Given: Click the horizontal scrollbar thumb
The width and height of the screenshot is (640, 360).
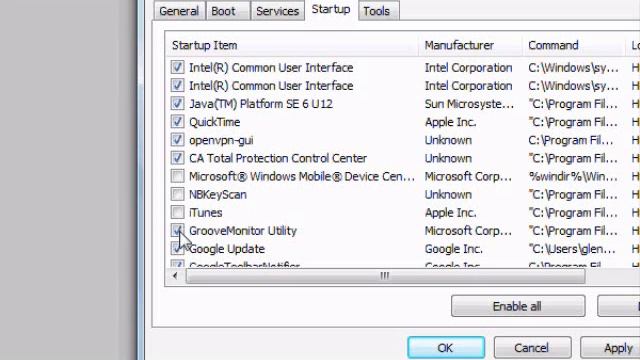Looking at the screenshot, I should coord(385,276).
